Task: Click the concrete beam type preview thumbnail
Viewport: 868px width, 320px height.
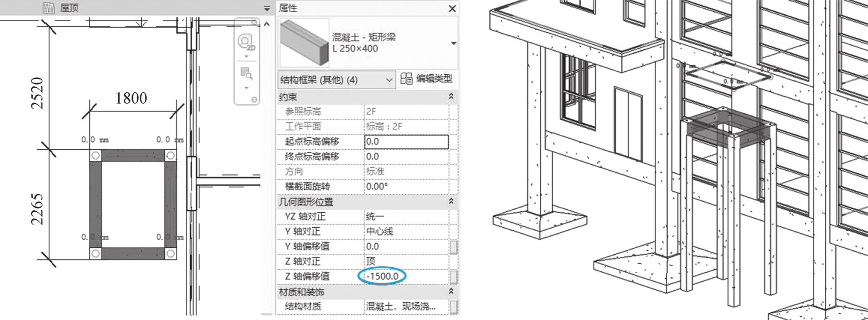Action: (x=304, y=43)
